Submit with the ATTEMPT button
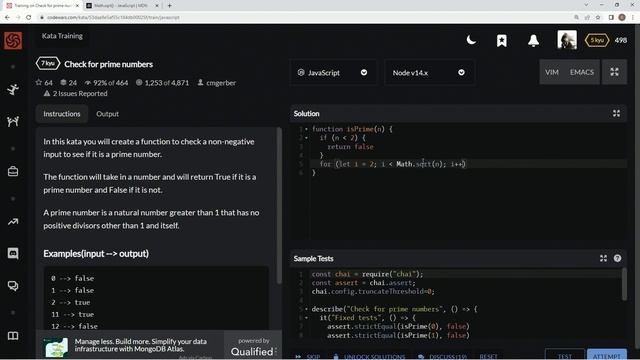This screenshot has height=360, width=640. tap(607, 355)
